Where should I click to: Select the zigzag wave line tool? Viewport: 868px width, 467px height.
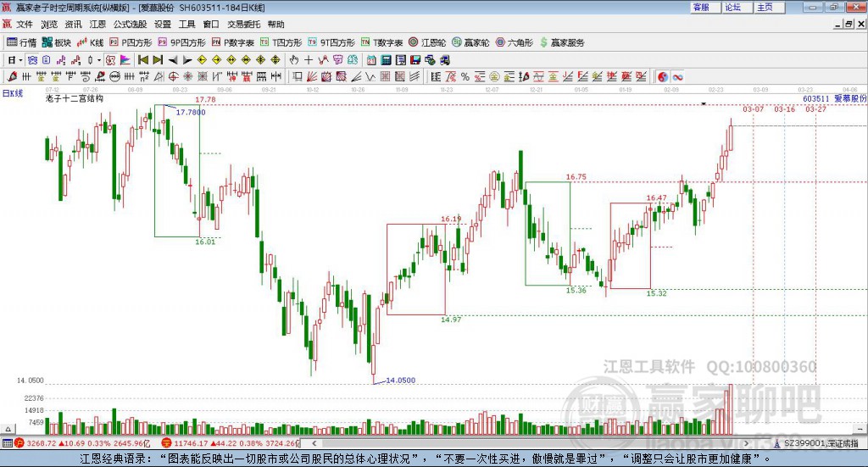370,77
